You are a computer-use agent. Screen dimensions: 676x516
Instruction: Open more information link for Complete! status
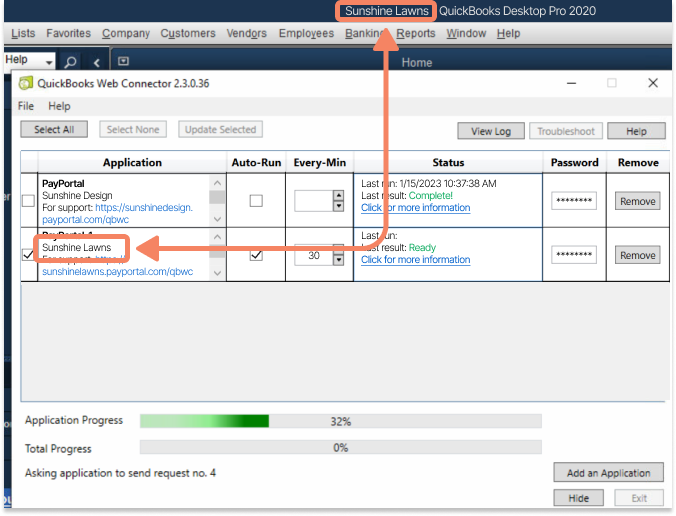tap(416, 208)
